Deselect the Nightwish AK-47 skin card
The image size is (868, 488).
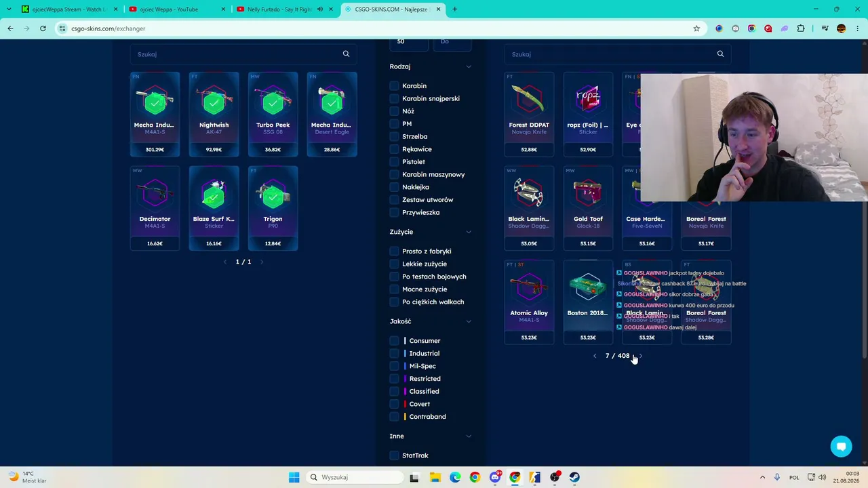(214, 114)
